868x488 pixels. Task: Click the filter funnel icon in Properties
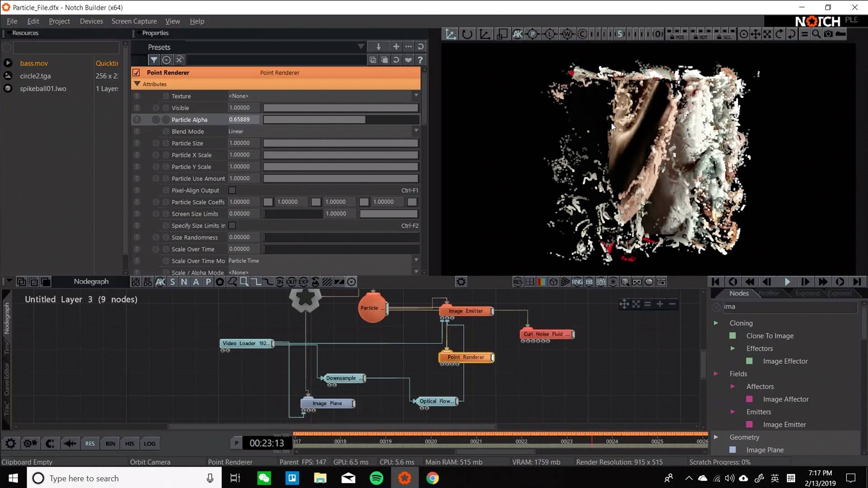point(154,60)
